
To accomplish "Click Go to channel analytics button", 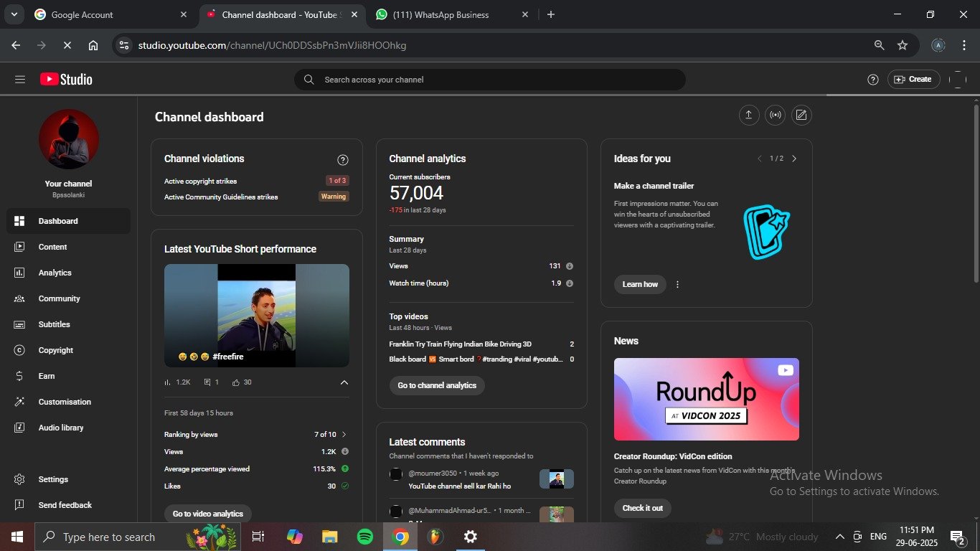I will [437, 385].
